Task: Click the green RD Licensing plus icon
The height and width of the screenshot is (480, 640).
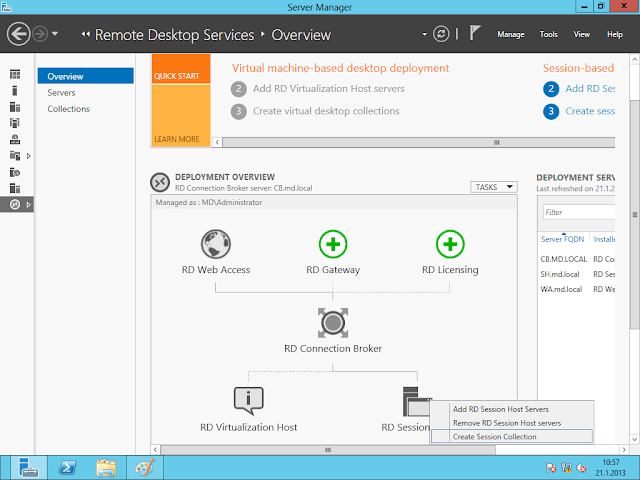Action: (450, 244)
